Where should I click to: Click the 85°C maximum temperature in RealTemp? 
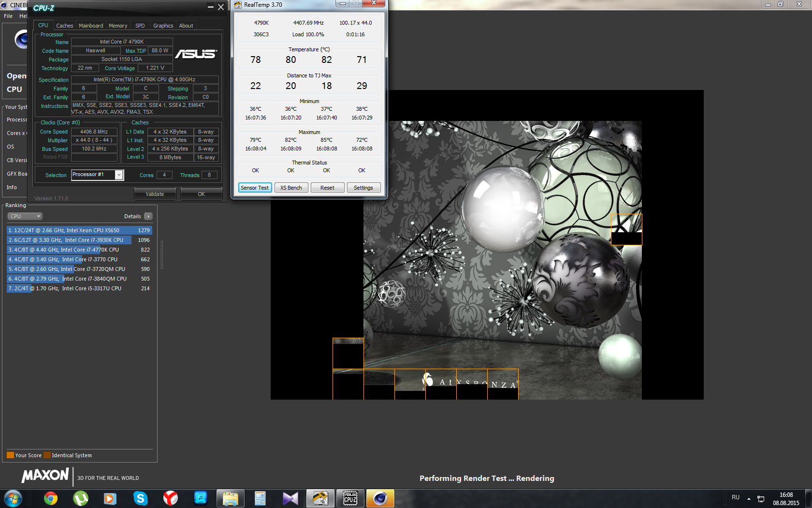(x=327, y=140)
